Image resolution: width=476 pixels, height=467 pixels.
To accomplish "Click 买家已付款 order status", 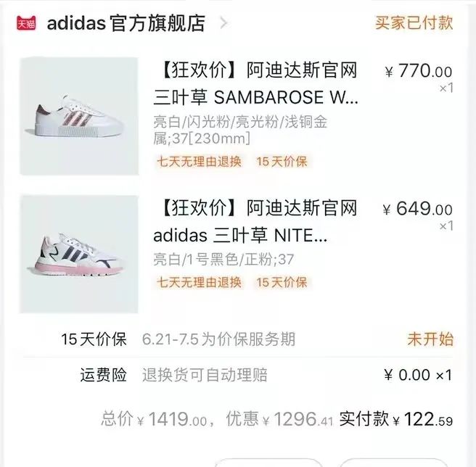I will (414, 22).
